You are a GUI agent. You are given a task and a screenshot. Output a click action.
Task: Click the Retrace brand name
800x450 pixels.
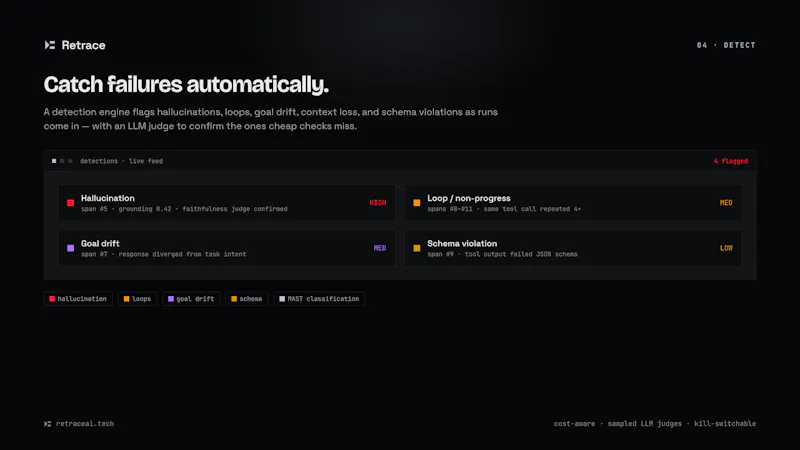(83, 45)
